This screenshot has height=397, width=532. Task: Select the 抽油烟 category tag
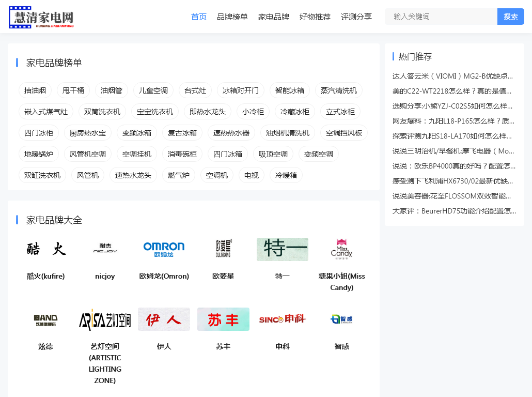coord(35,90)
